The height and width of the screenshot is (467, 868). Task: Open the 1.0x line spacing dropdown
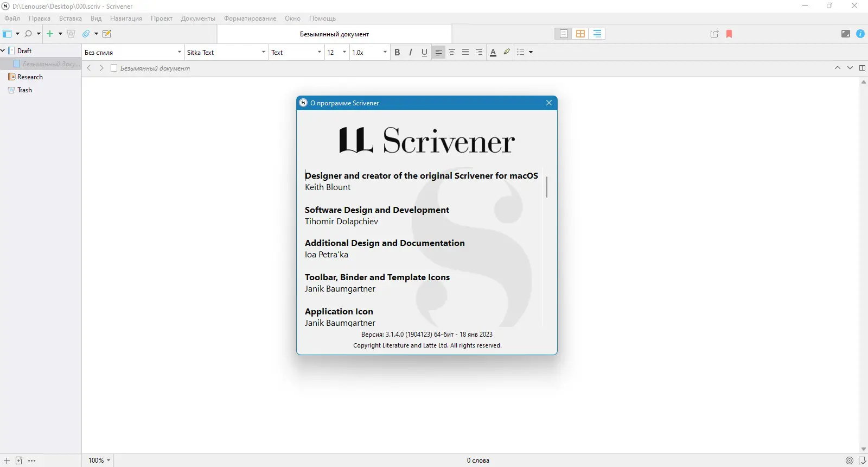(369, 52)
